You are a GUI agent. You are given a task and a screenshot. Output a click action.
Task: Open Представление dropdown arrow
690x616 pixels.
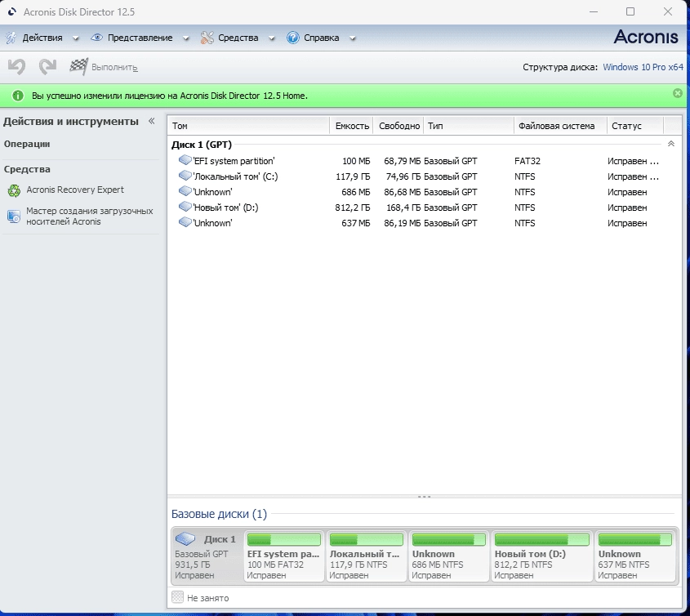click(x=185, y=38)
